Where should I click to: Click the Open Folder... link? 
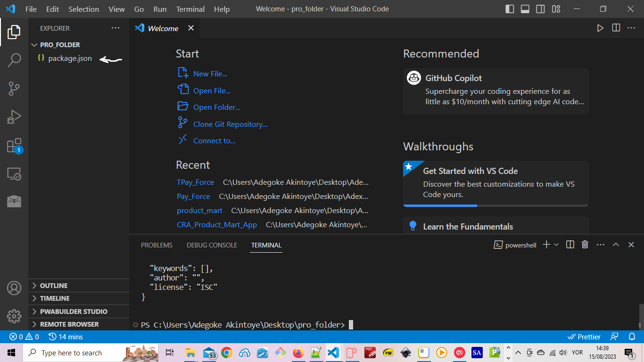tap(216, 107)
